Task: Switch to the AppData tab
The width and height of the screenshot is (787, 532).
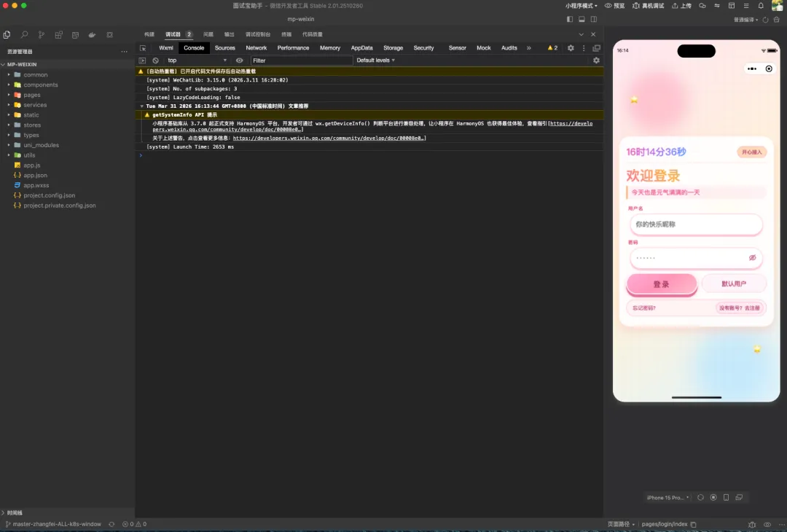Action: (x=361, y=48)
